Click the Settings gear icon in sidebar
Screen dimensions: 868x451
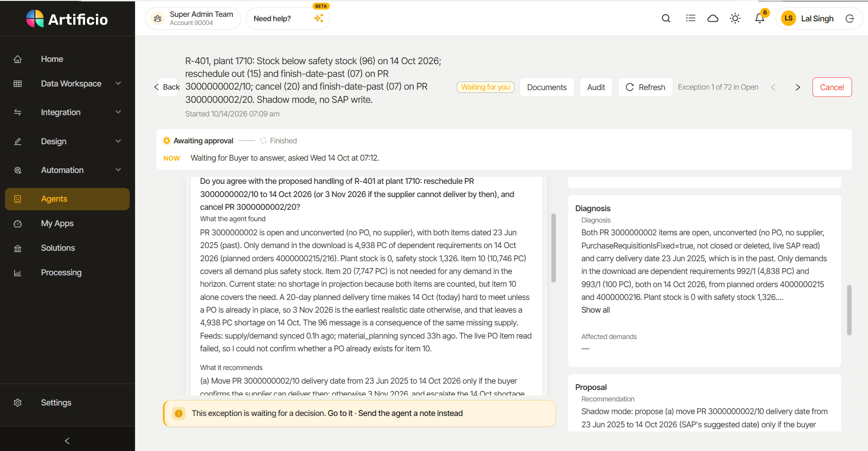[18, 403]
